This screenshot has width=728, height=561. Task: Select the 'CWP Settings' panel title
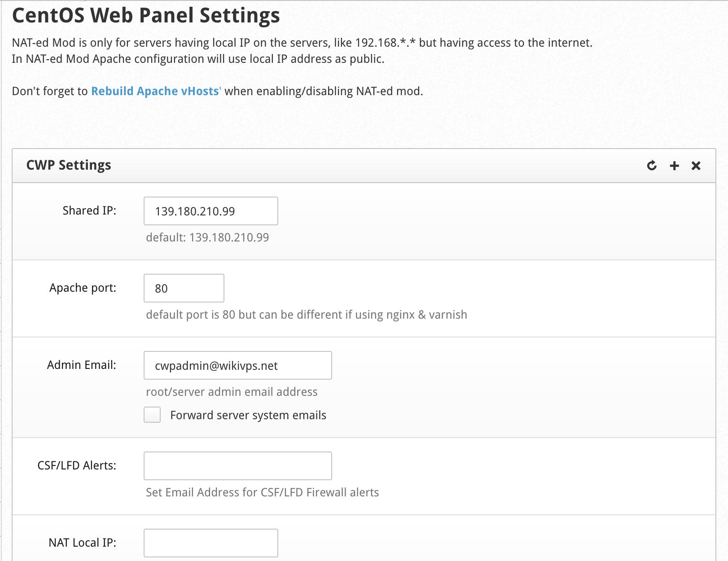(x=69, y=165)
